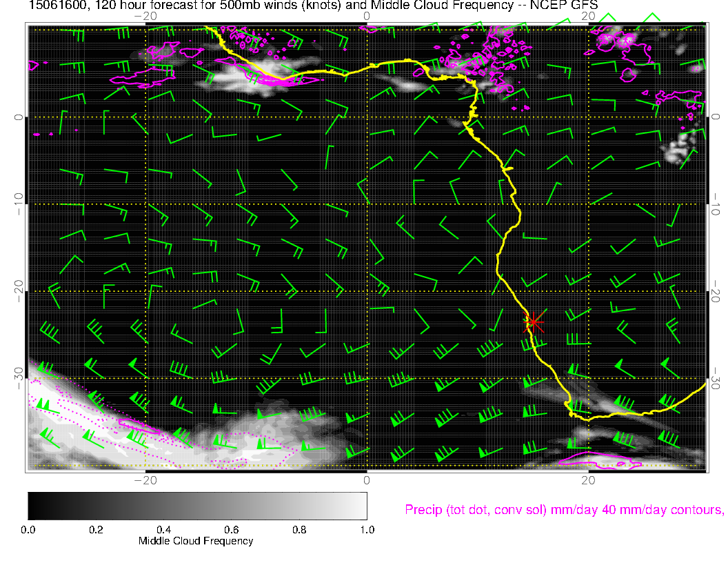Screen dimensions: 728x563
Task: Click the '0.2' colorbar tick label
Action: (96, 530)
